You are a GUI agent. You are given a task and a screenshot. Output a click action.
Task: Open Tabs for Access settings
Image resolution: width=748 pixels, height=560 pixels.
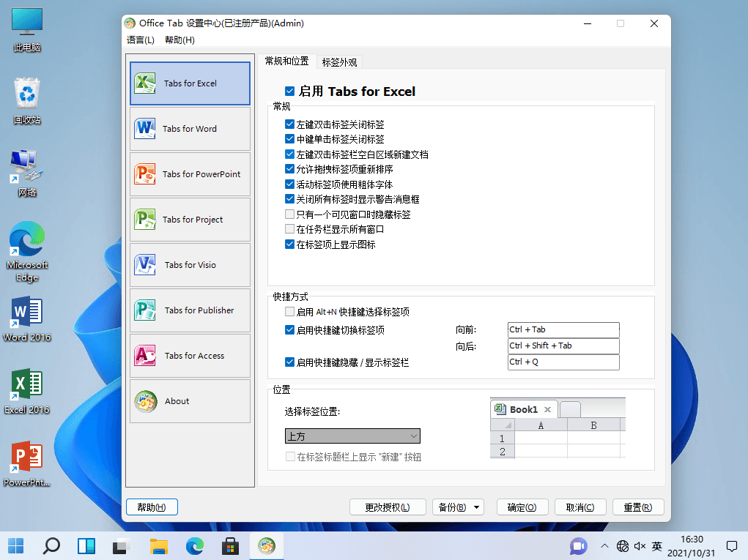190,356
